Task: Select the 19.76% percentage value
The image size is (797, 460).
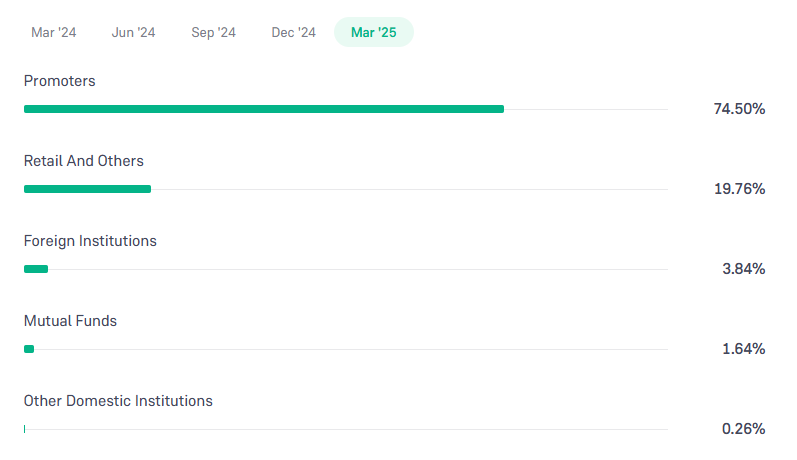Action: point(740,189)
